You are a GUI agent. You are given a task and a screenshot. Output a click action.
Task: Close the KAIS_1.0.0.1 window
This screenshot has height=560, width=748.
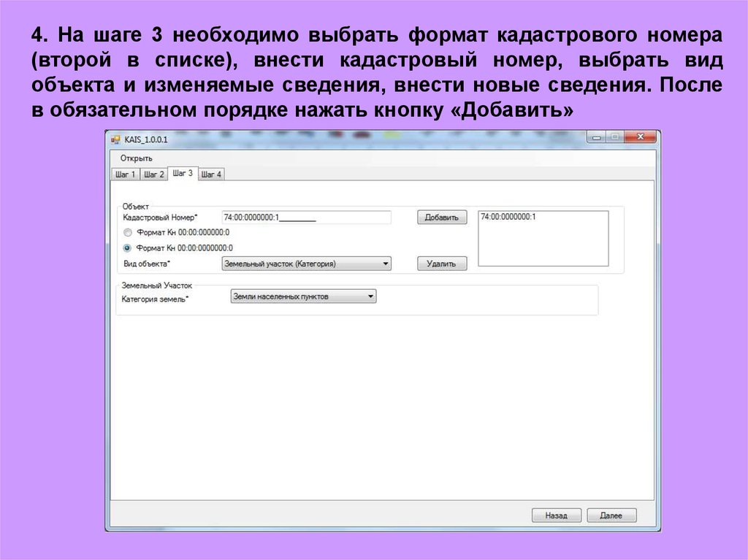coord(640,137)
